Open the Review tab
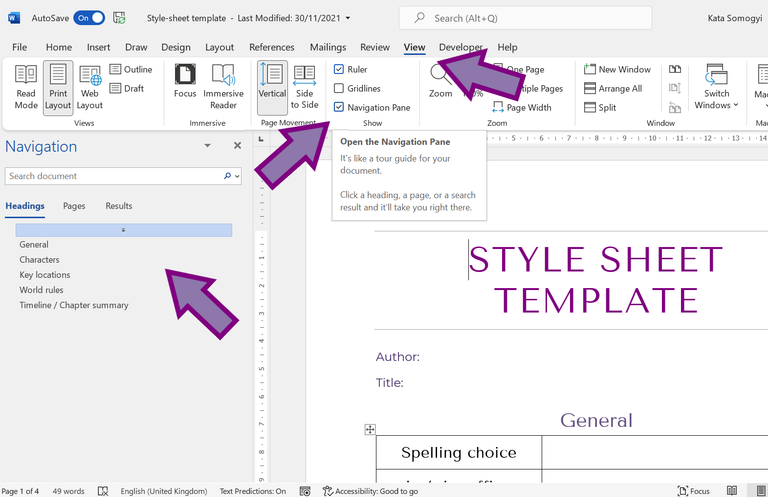 [375, 47]
